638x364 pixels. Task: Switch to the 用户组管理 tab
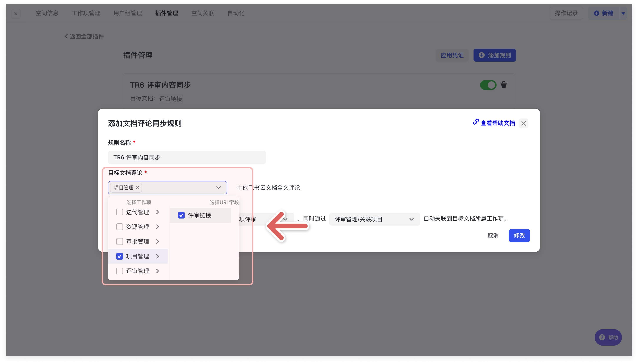click(128, 13)
